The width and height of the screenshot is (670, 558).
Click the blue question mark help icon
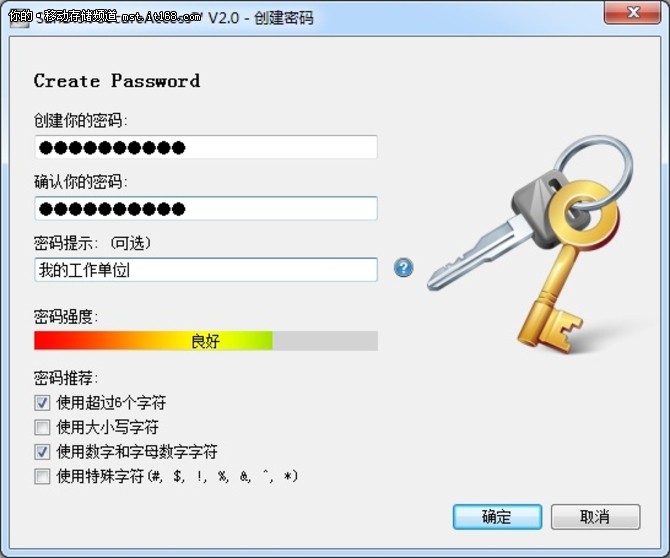(x=403, y=268)
